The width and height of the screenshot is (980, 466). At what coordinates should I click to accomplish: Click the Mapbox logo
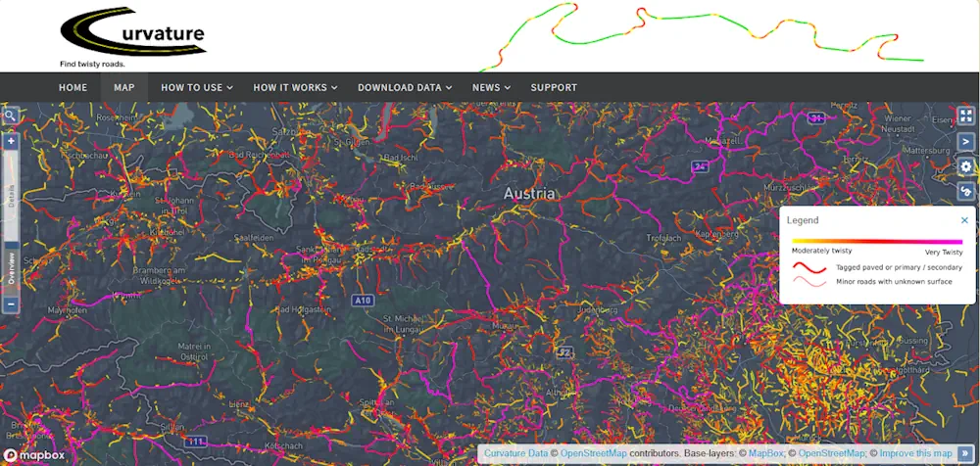[x=33, y=455]
